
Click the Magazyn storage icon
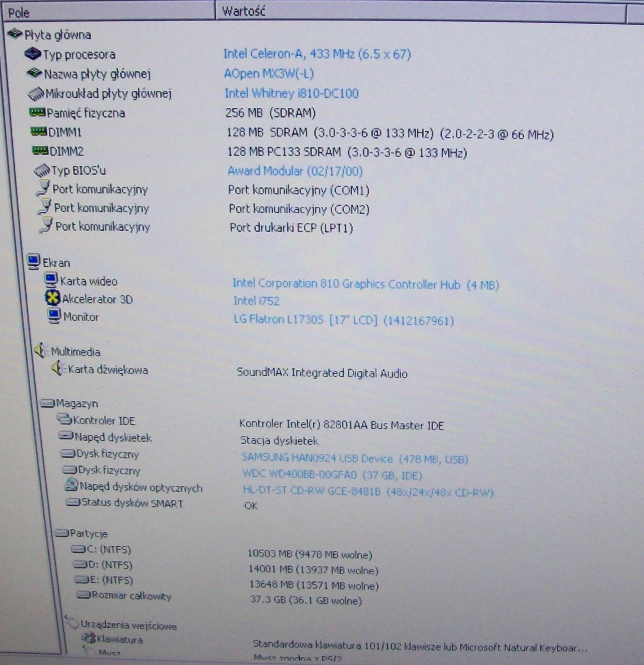(x=48, y=403)
